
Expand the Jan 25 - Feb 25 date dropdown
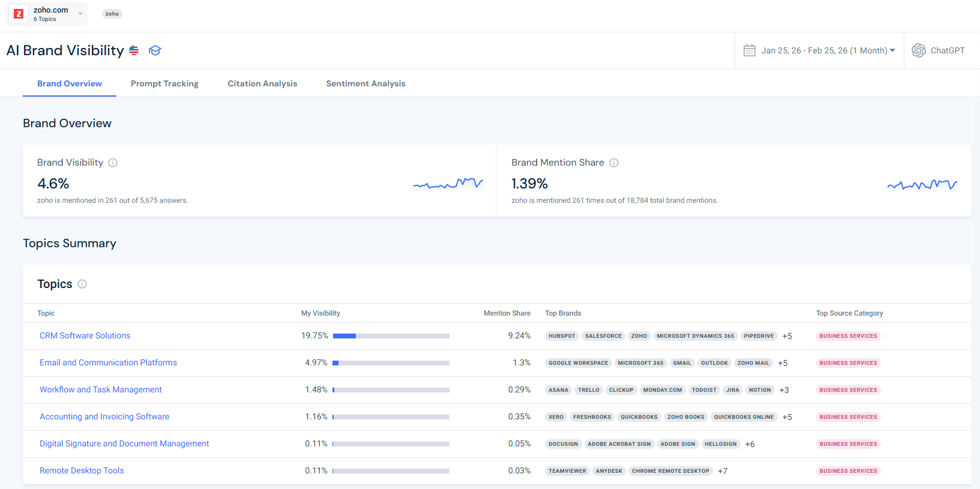(828, 50)
